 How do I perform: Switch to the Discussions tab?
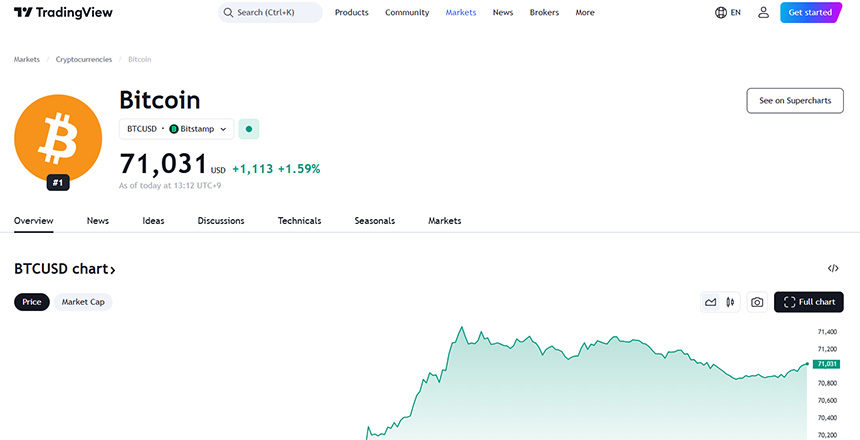point(221,221)
